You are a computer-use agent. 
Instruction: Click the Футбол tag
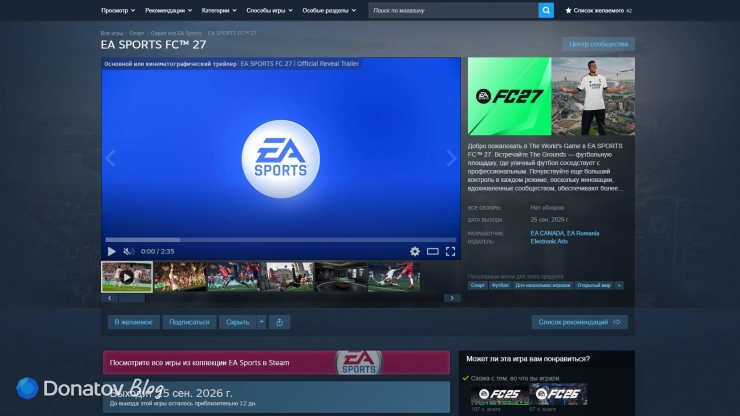coord(500,285)
